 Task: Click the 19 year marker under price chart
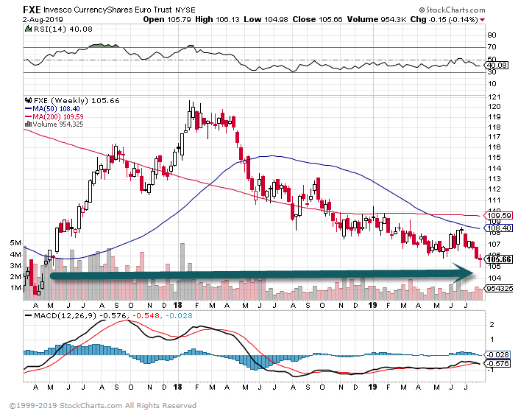tap(372, 305)
